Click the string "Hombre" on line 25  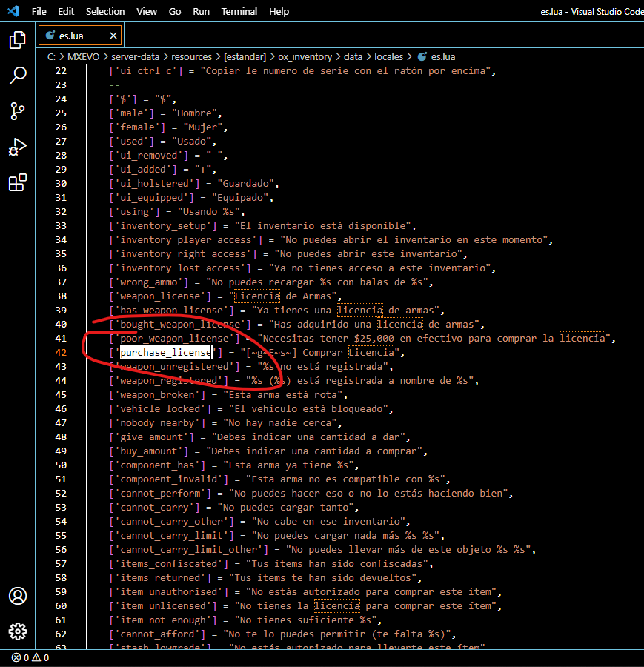[194, 113]
